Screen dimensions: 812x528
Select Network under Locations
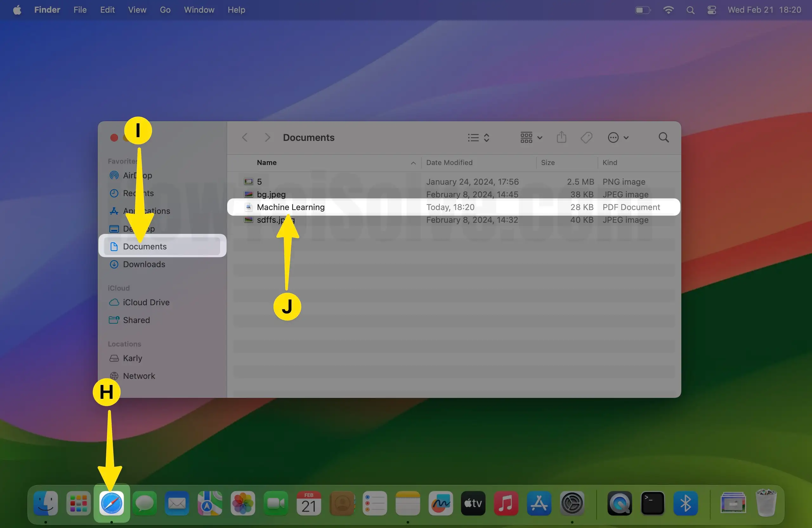point(139,376)
